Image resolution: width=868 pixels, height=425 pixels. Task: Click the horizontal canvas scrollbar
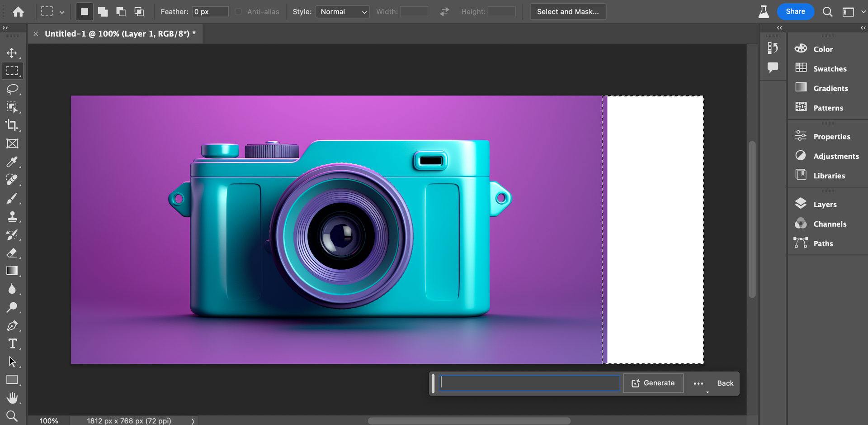coord(469,421)
